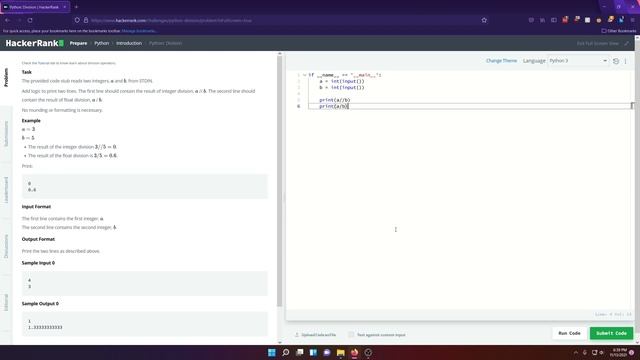Bookmark this page with the star icon
Image resolution: width=640 pixels, height=360 pixels.
pos(484,20)
